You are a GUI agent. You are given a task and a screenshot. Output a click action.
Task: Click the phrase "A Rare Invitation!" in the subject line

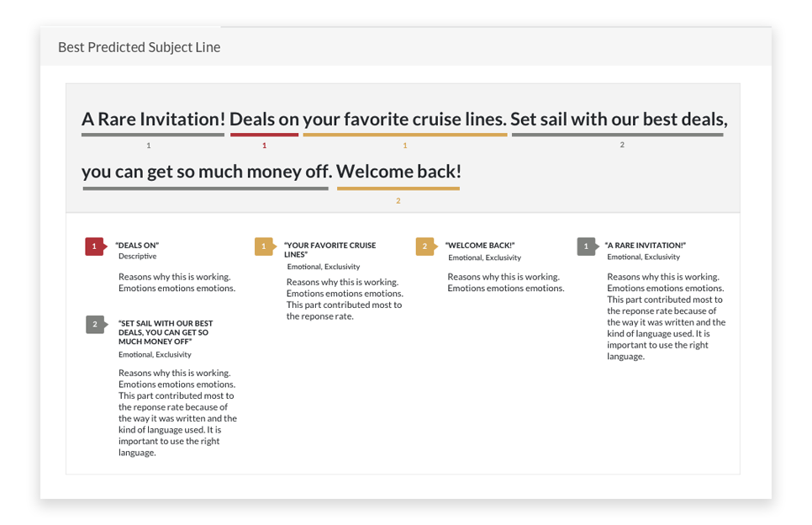pos(153,119)
